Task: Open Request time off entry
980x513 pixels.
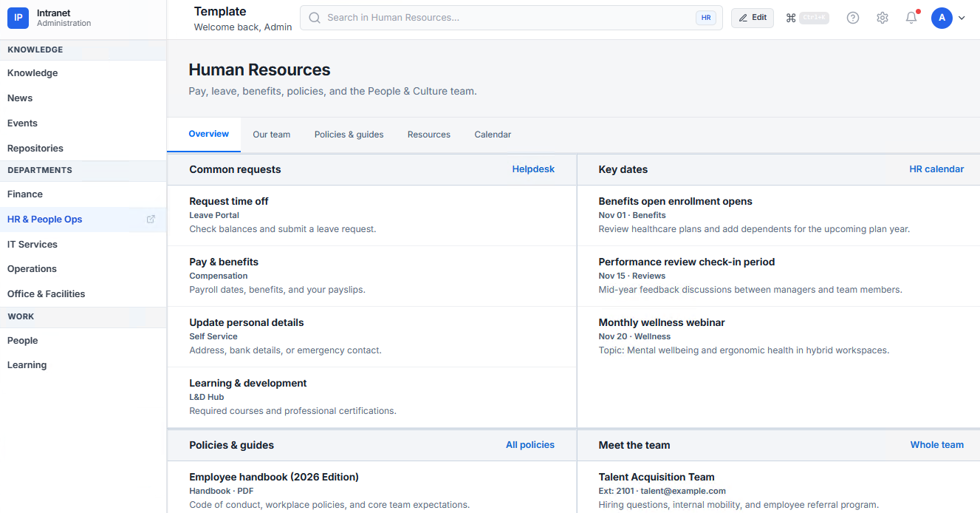Action: click(371, 215)
